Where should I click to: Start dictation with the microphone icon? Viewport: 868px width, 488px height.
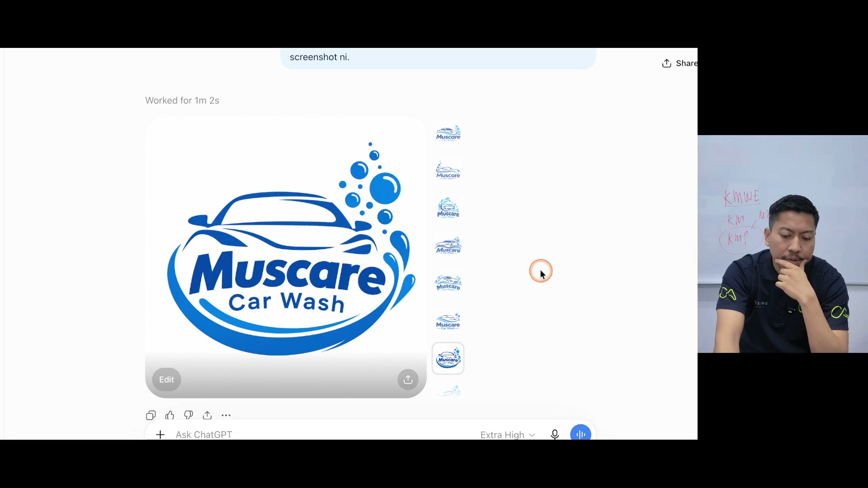click(555, 435)
